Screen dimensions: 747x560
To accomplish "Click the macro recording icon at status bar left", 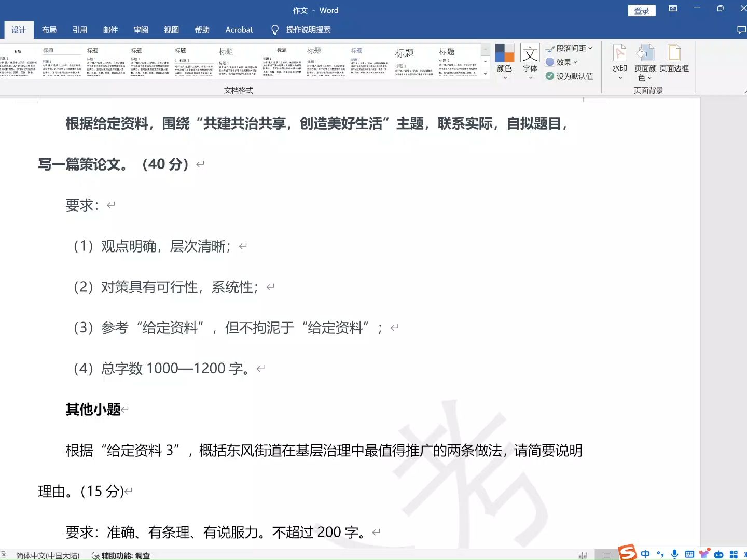I will [x=3, y=555].
